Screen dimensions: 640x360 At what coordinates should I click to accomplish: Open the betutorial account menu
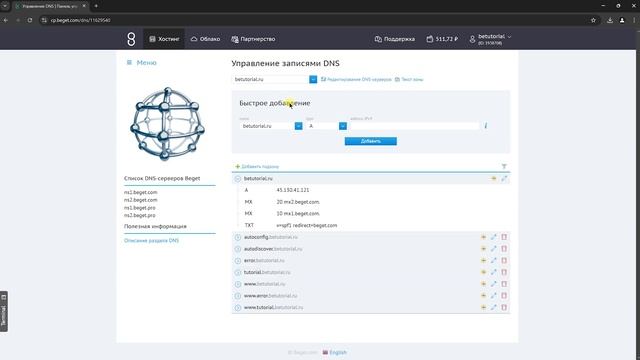pos(491,39)
